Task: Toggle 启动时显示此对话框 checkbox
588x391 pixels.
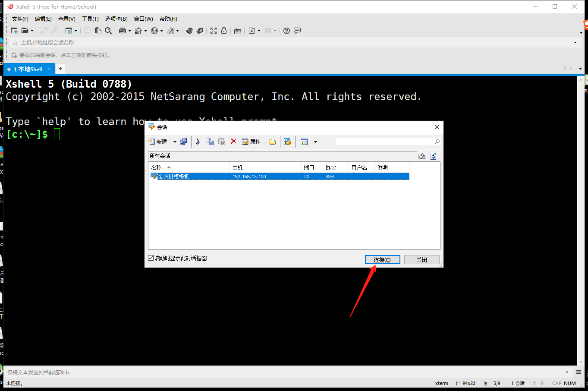Action: click(x=151, y=258)
